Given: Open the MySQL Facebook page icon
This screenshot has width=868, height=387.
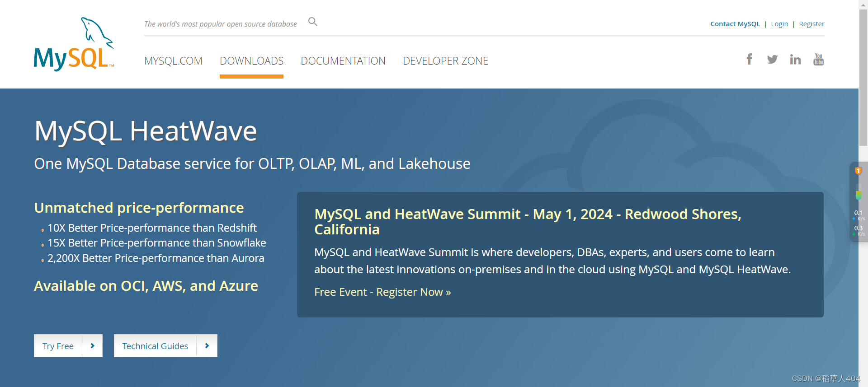Looking at the screenshot, I should [x=750, y=59].
